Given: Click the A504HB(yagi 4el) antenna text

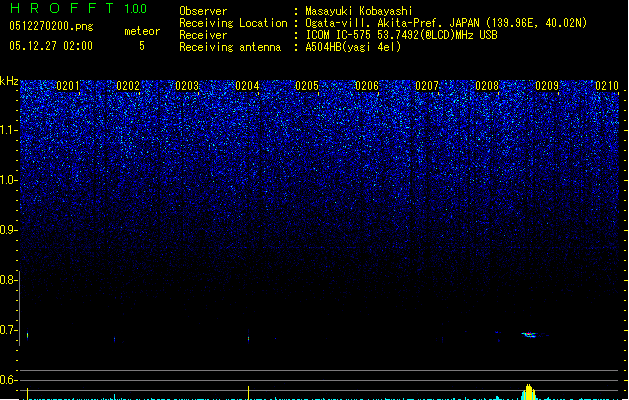Looking at the screenshot, I should coord(353,47).
